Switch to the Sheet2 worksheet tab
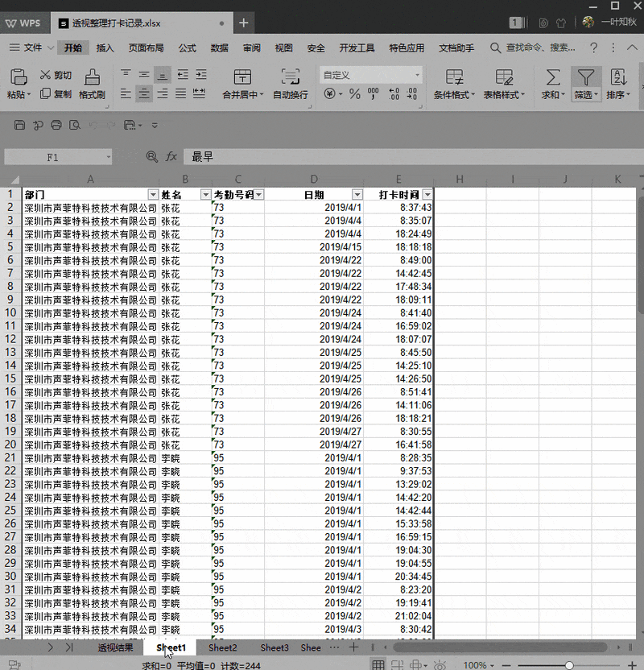This screenshot has height=670, width=644. pos(223,647)
